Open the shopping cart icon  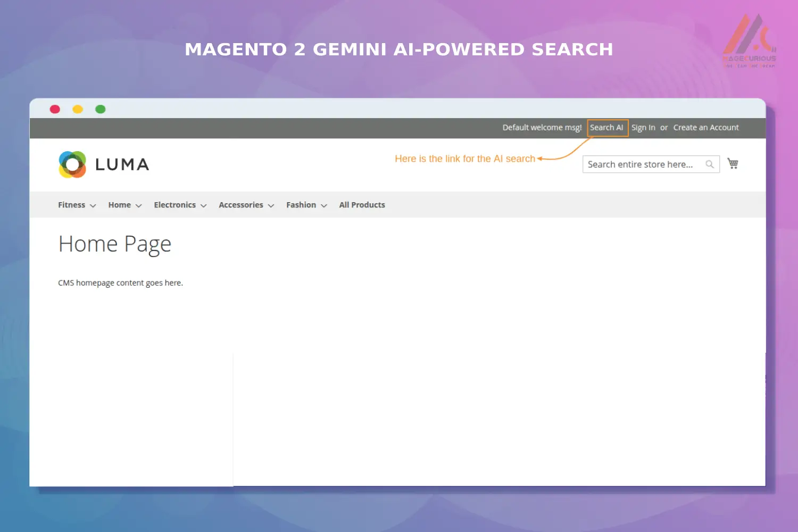(733, 163)
